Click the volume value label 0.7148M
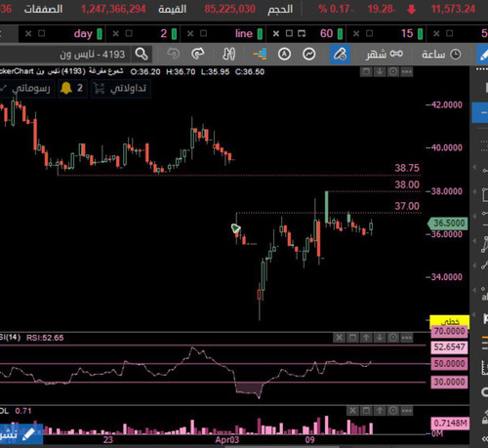 click(450, 424)
